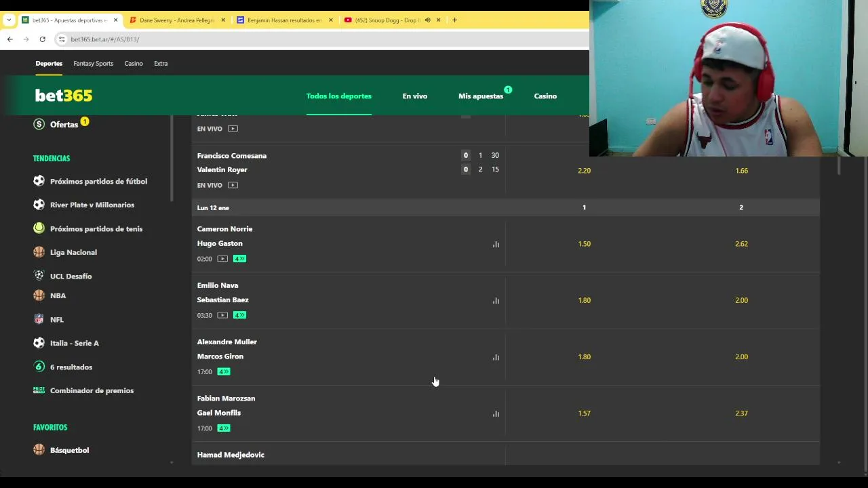Click the video icon in the top live match row
Screen dimensions: 868x488
(x=233, y=129)
